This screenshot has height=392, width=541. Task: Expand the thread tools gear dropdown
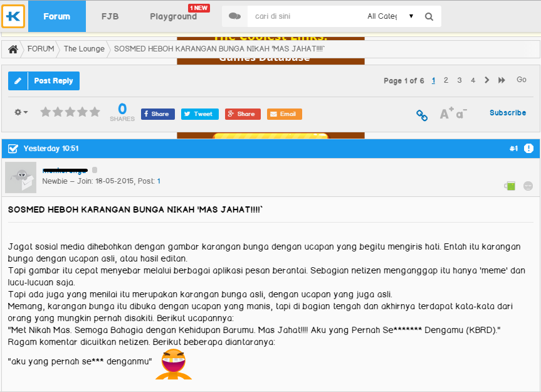coord(21,112)
